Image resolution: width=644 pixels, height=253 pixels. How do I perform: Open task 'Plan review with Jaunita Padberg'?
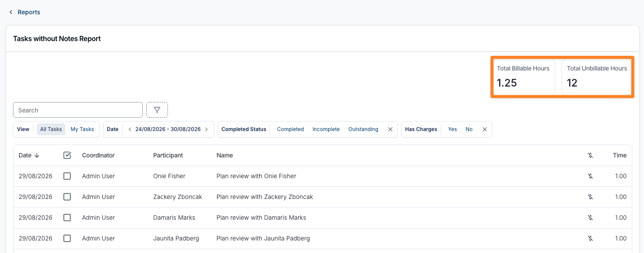pos(263,238)
